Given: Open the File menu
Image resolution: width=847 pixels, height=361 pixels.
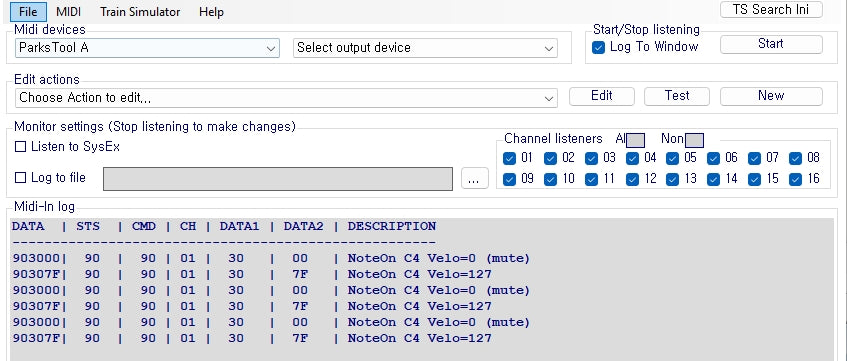Looking at the screenshot, I should [x=28, y=11].
